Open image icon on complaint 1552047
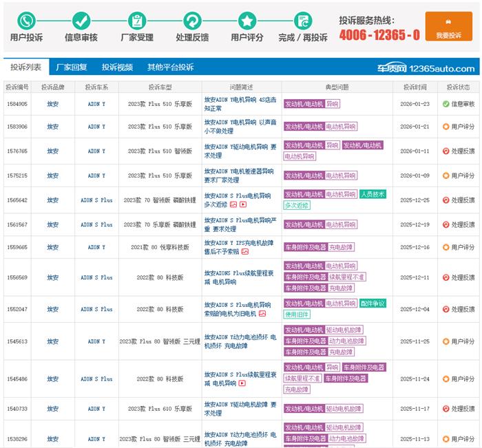Viewport: 482px width, 448px height. point(262,314)
